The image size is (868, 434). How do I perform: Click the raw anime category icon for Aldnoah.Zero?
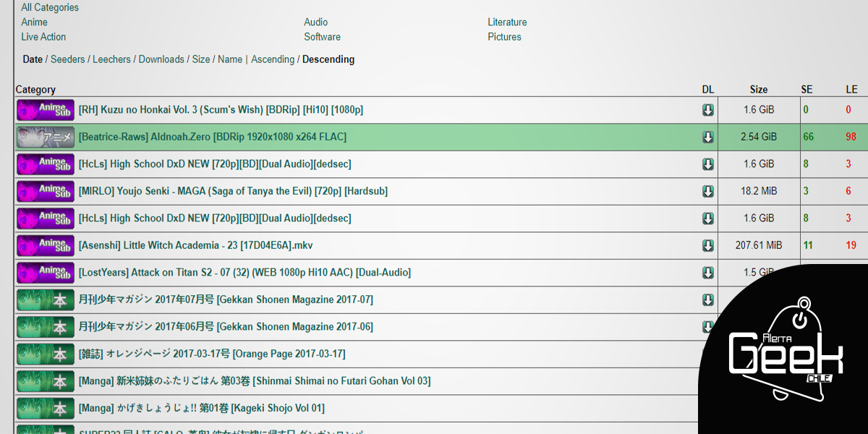(46, 137)
